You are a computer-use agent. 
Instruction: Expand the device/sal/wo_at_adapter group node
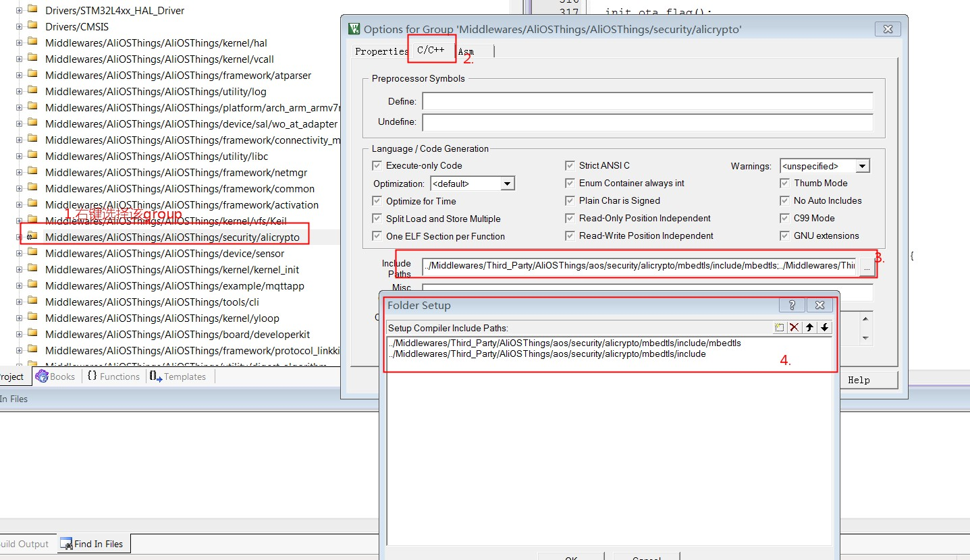(x=19, y=123)
